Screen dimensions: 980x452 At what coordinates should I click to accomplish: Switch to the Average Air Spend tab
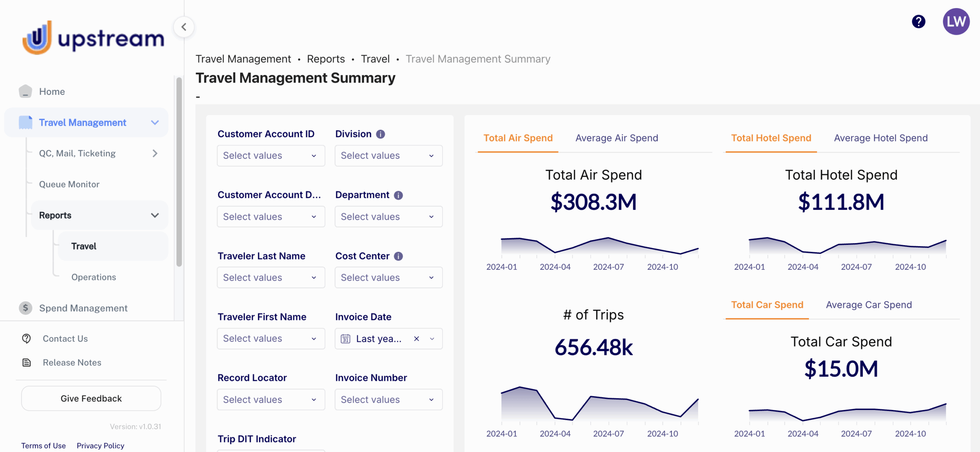[616, 138]
